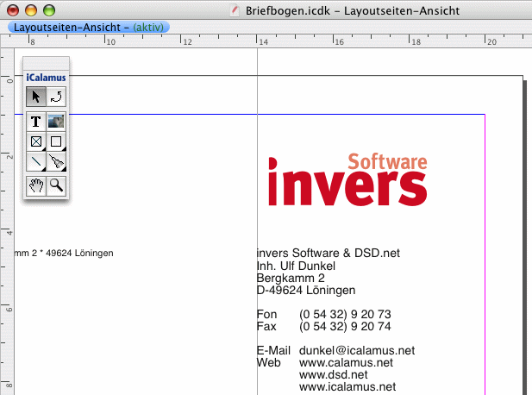
Task: Click the phone number '(0 54 32) 9 20 73'
Action: [345, 314]
